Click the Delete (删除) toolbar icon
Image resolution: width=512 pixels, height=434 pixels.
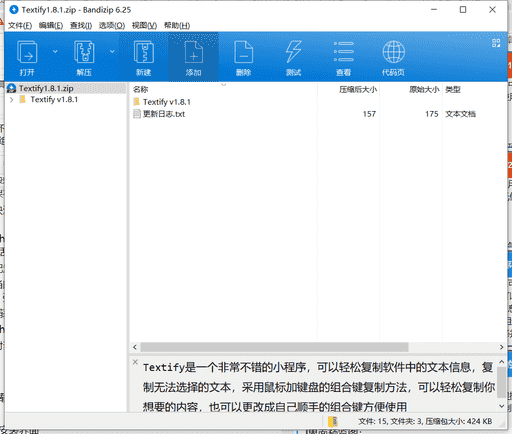tap(244, 52)
